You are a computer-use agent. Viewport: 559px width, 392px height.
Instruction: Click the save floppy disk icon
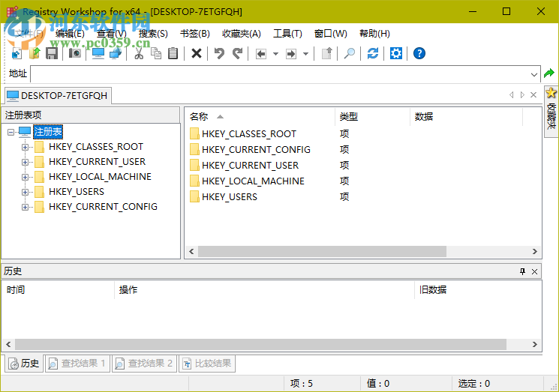52,54
